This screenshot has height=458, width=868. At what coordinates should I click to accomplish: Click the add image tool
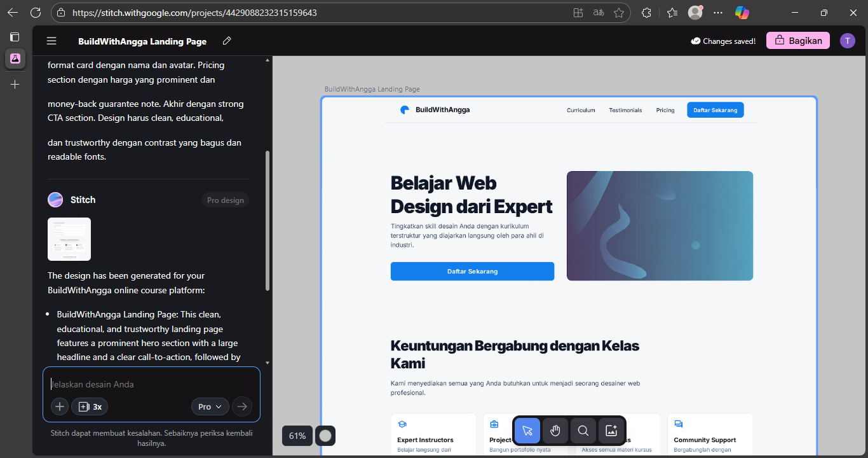coord(611,431)
